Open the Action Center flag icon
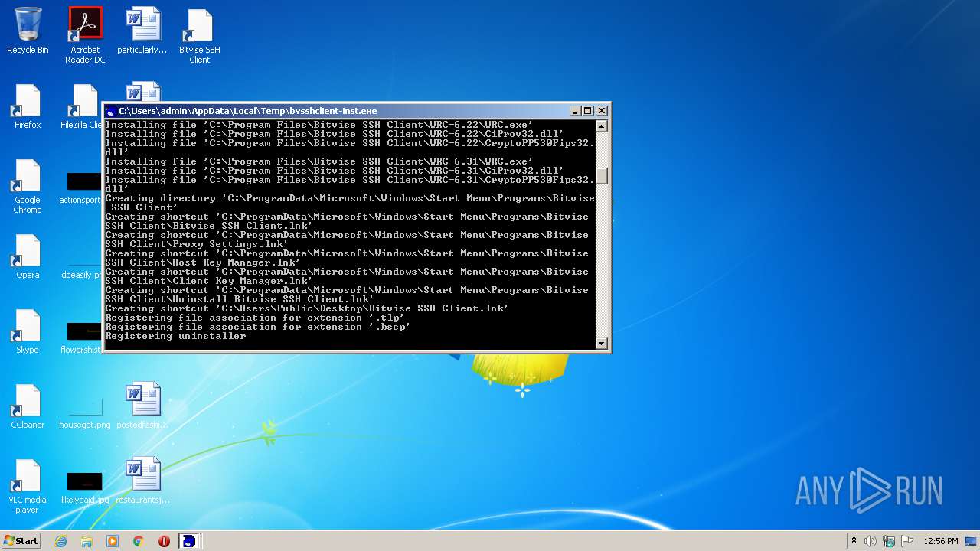The width and height of the screenshot is (980, 551). (x=907, y=541)
